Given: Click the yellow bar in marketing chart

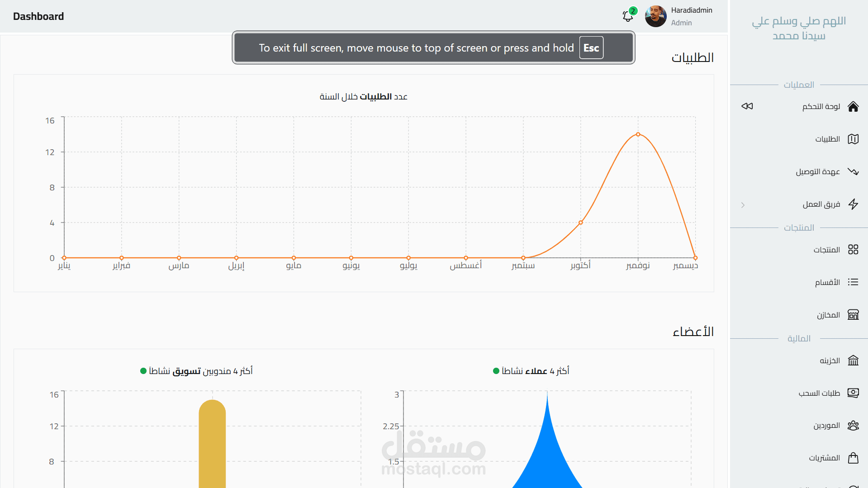Looking at the screenshot, I should tap(212, 443).
